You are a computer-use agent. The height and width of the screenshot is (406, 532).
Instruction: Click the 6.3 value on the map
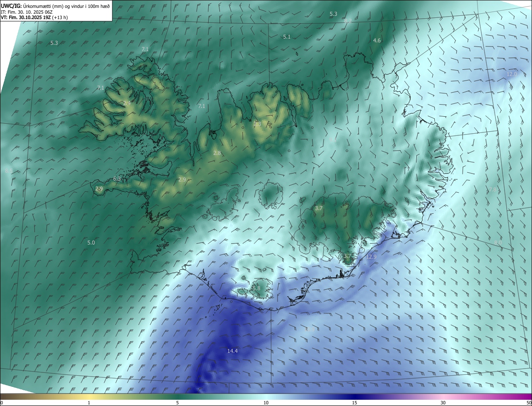tap(117, 179)
